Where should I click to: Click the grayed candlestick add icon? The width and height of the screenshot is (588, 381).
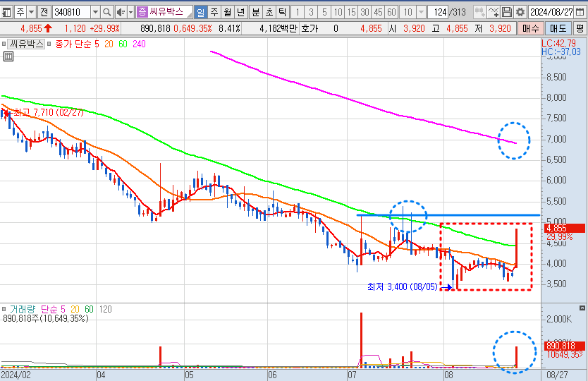click(x=479, y=13)
